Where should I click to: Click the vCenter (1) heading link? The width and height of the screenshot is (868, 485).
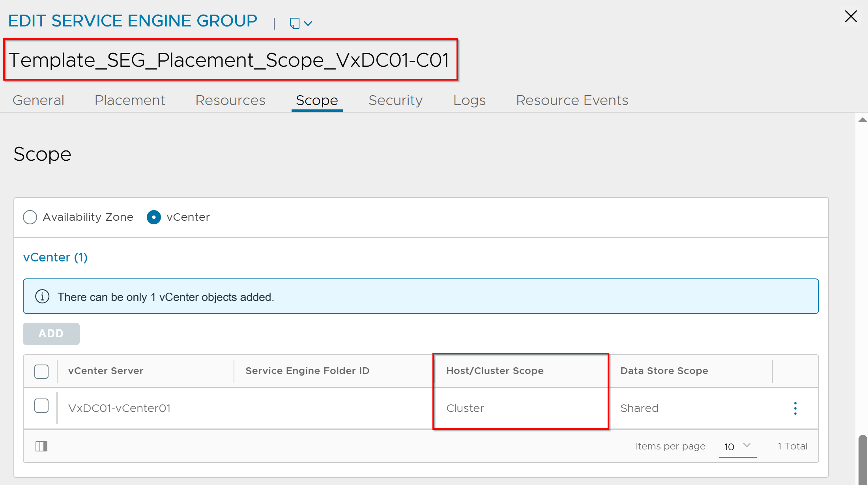pyautogui.click(x=55, y=258)
